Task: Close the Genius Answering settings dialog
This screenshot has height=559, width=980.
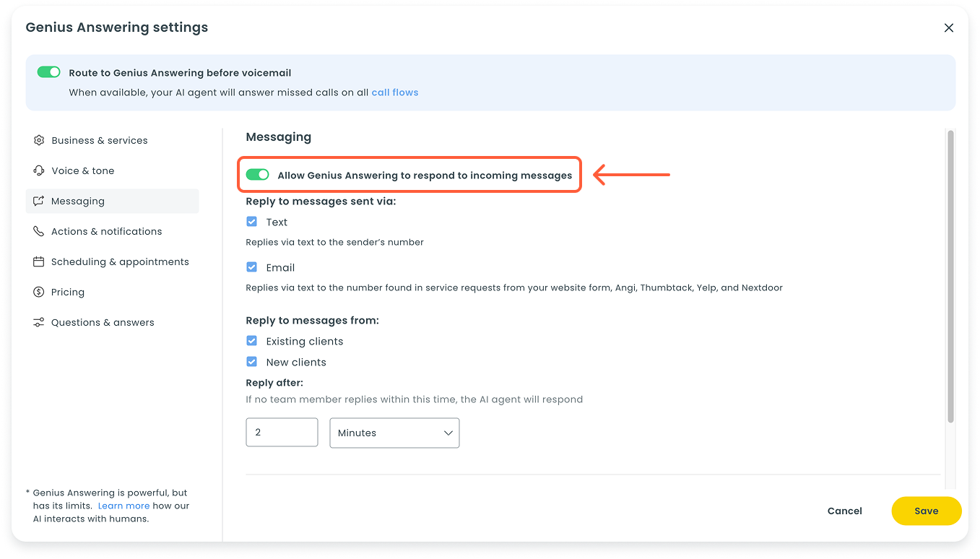Action: [949, 28]
